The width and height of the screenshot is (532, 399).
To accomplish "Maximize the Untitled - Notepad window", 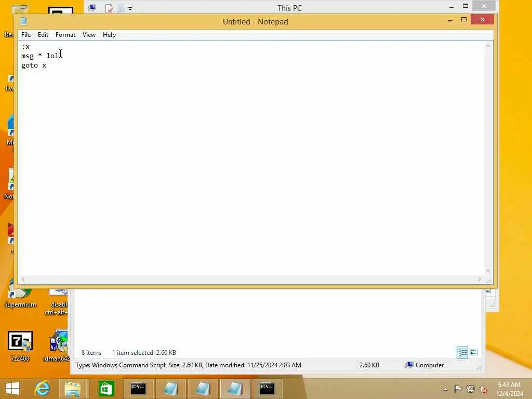I will (x=464, y=20).
